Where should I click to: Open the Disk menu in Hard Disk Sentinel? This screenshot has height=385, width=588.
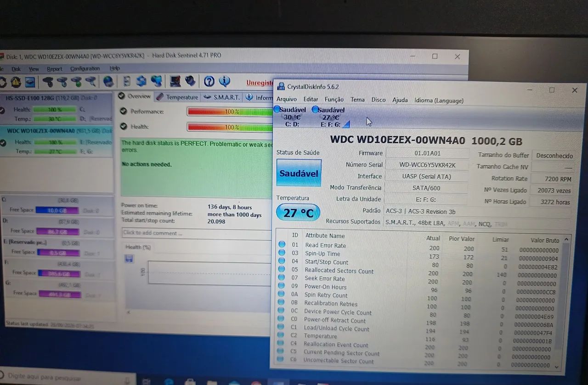(16, 69)
